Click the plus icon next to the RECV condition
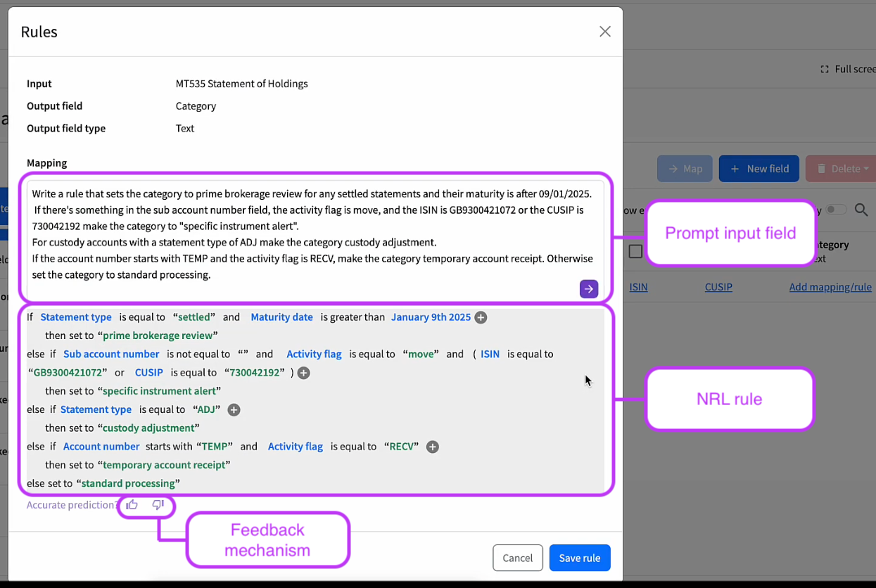Viewport: 876px width, 588px height. 432,447
